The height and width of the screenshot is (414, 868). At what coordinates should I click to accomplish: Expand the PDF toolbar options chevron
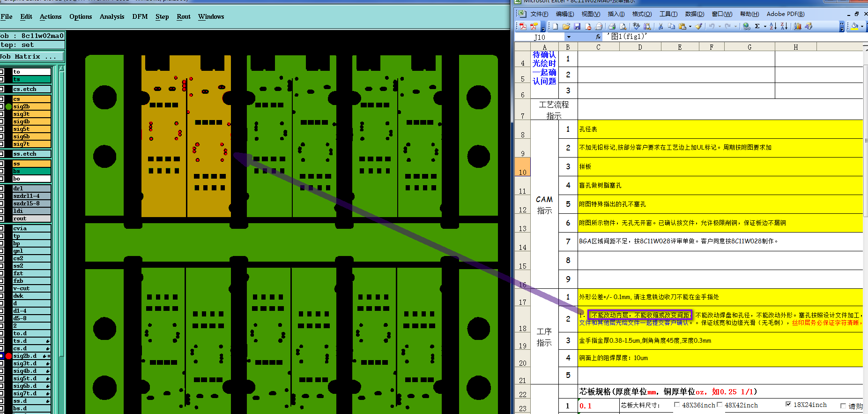[x=543, y=27]
